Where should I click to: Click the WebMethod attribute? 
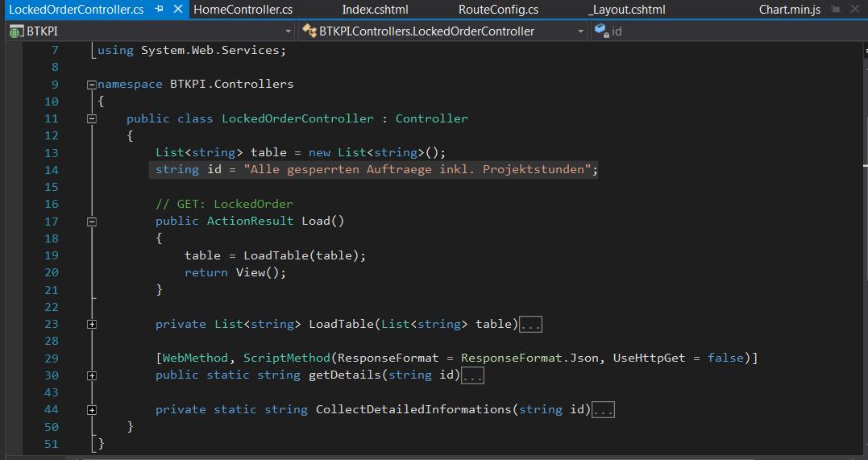[195, 358]
